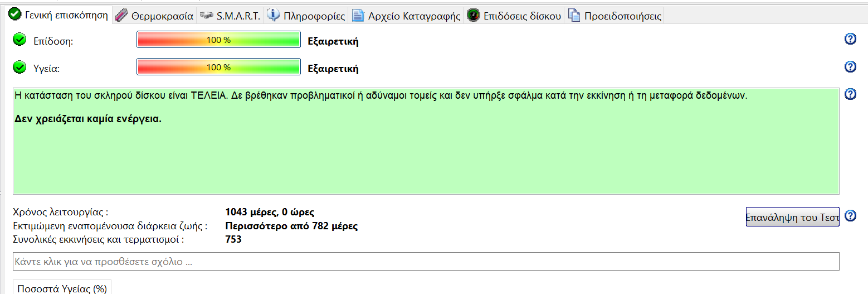Click the thermometer icon on Θερμοκρασία tab
The width and height of the screenshot is (868, 294).
pyautogui.click(x=121, y=16)
